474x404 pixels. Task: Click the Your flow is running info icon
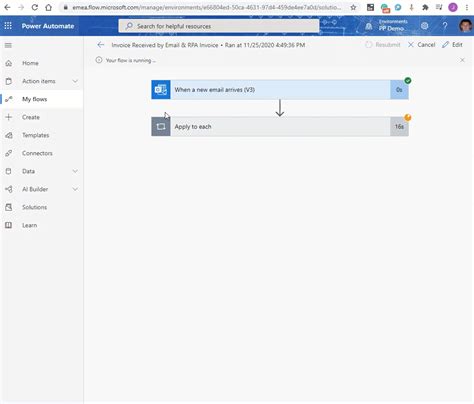99,60
